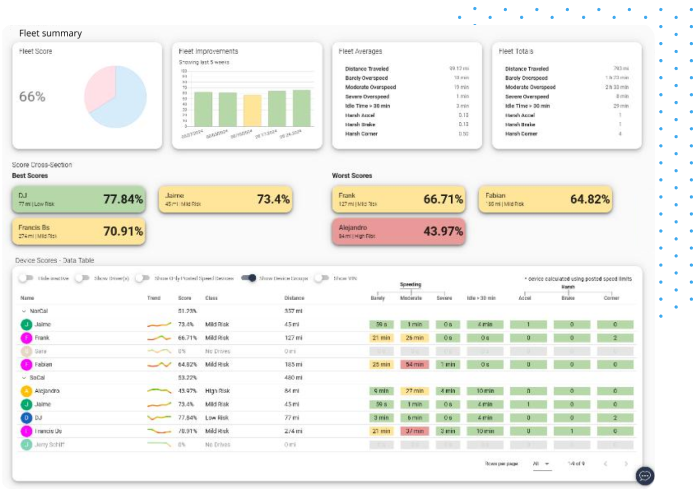Open the chat support bubble icon

pyautogui.click(x=645, y=475)
